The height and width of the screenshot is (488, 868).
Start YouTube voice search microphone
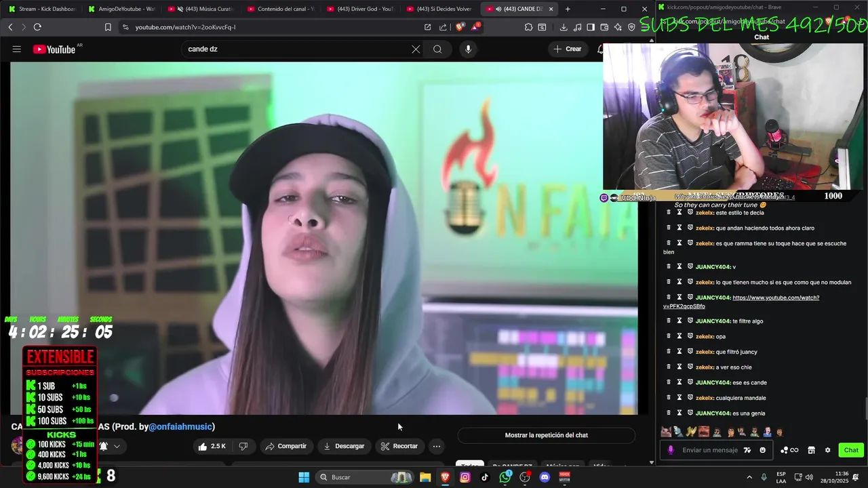[468, 49]
